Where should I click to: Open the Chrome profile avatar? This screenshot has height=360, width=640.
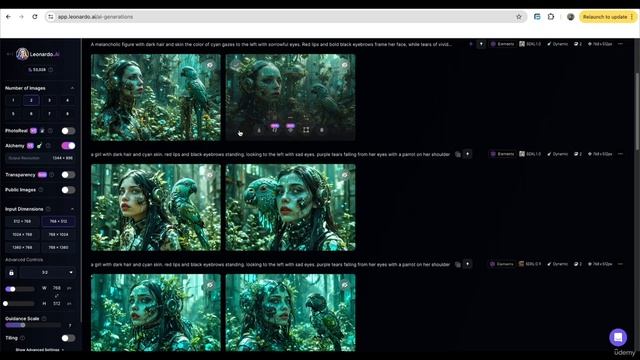571,17
